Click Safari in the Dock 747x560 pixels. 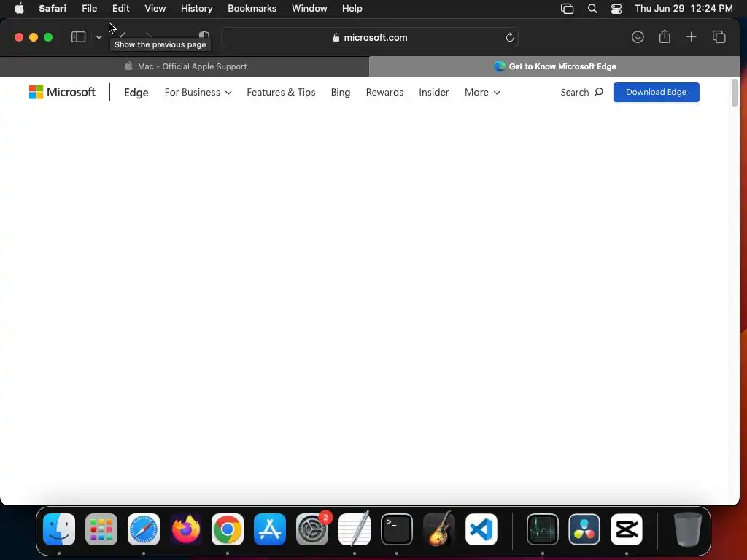(144, 529)
